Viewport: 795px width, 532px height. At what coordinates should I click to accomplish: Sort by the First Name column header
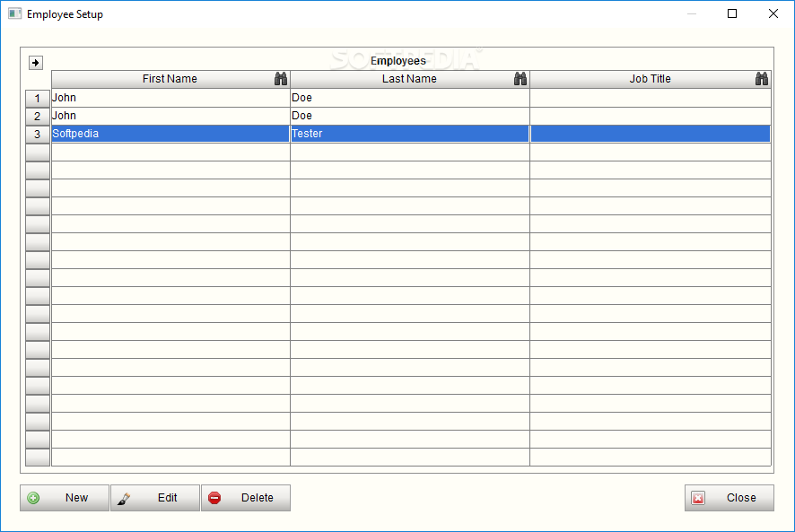click(x=170, y=79)
